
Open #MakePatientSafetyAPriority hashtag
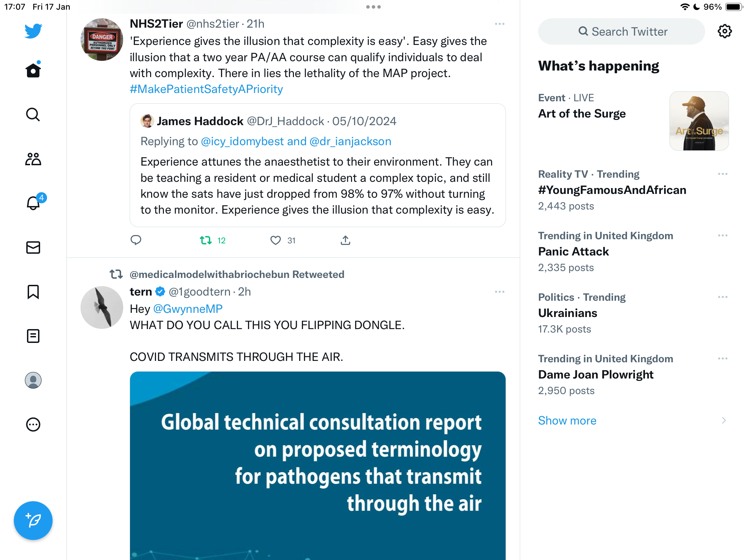coord(206,89)
